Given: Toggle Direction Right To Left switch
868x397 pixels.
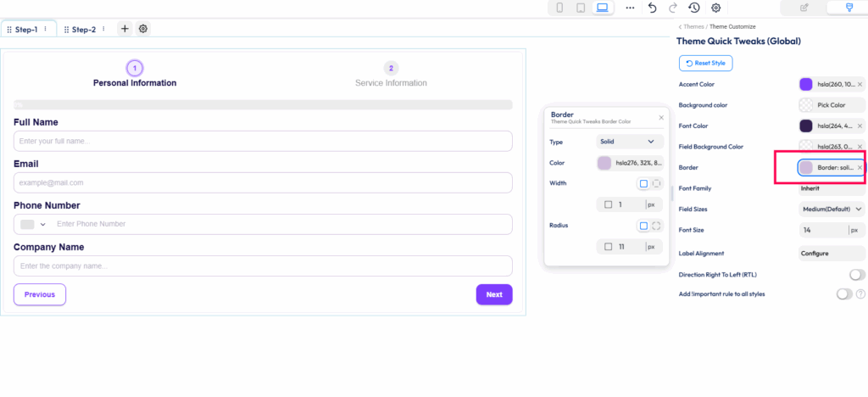Looking at the screenshot, I should click(x=857, y=275).
